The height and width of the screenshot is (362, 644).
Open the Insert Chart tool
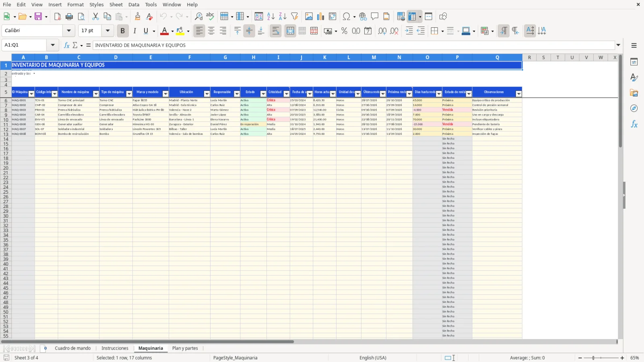click(x=320, y=16)
